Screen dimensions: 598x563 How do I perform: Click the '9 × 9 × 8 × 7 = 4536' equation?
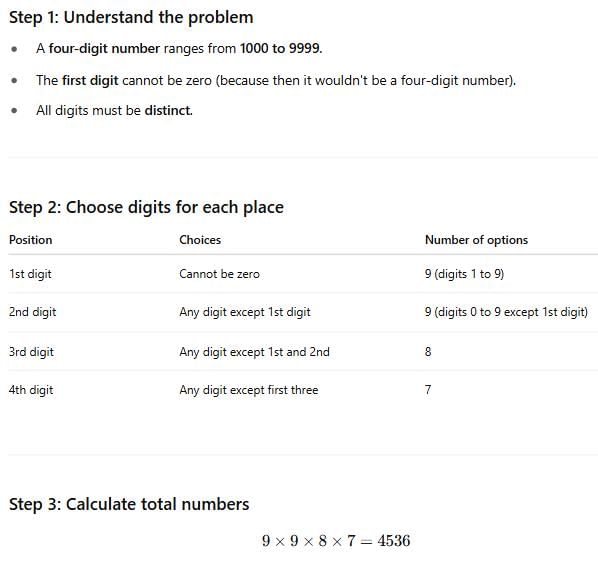coord(336,541)
